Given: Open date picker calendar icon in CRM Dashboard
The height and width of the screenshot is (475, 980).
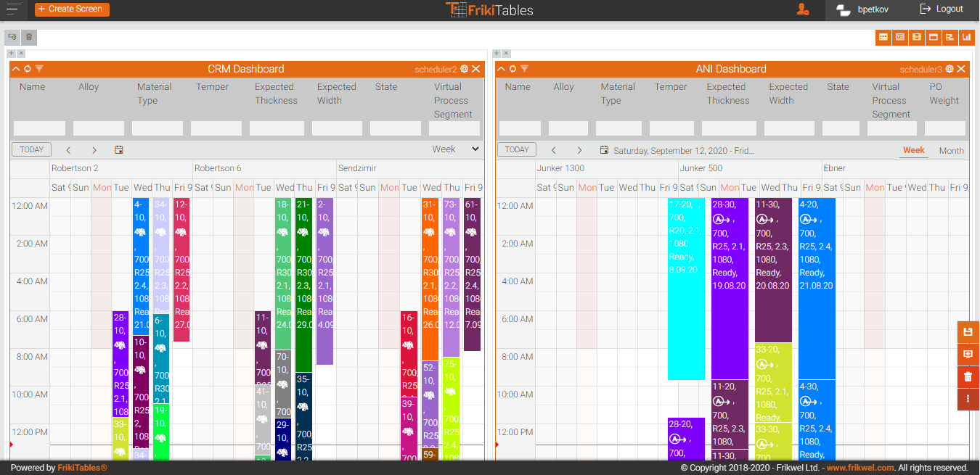Looking at the screenshot, I should [119, 150].
